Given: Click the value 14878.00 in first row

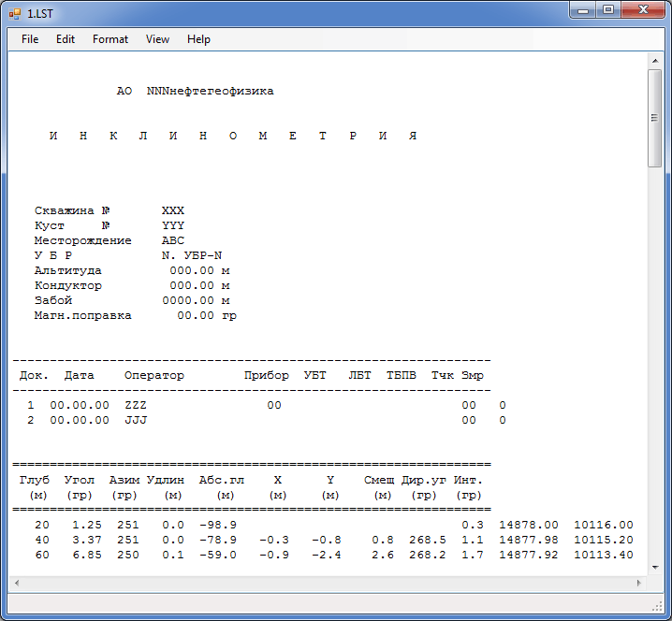Looking at the screenshot, I should (x=529, y=526).
